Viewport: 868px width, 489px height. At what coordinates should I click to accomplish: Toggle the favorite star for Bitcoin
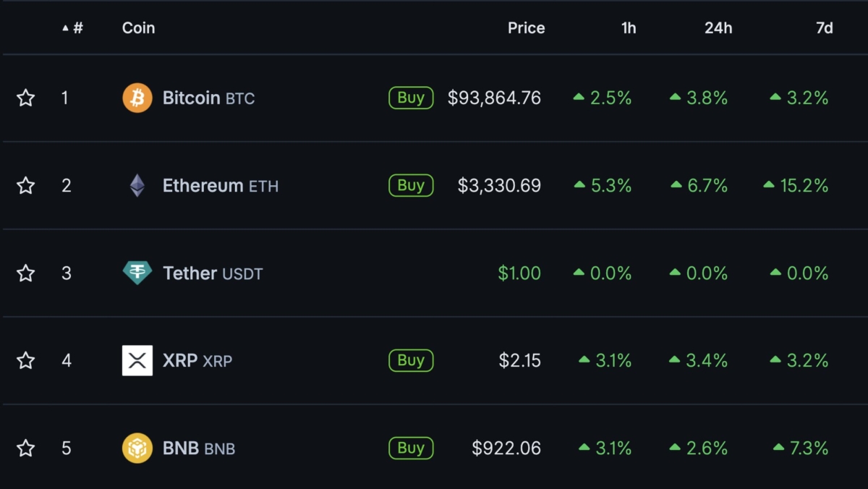coord(25,98)
